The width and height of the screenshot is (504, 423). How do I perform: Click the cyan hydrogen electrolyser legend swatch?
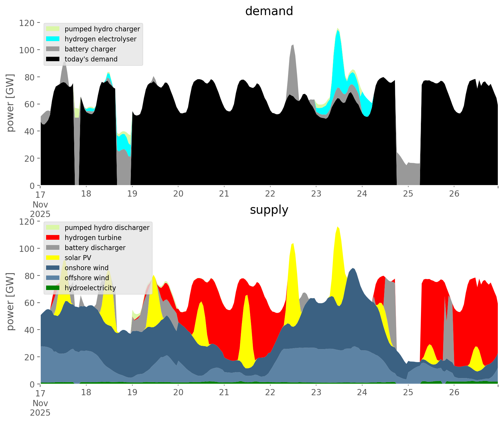53,39
